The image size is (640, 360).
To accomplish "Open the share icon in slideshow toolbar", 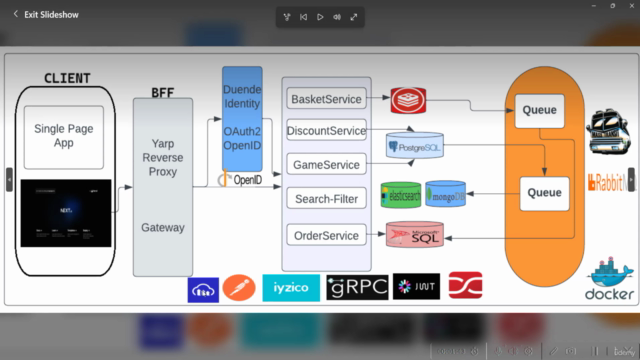I will point(287,17).
